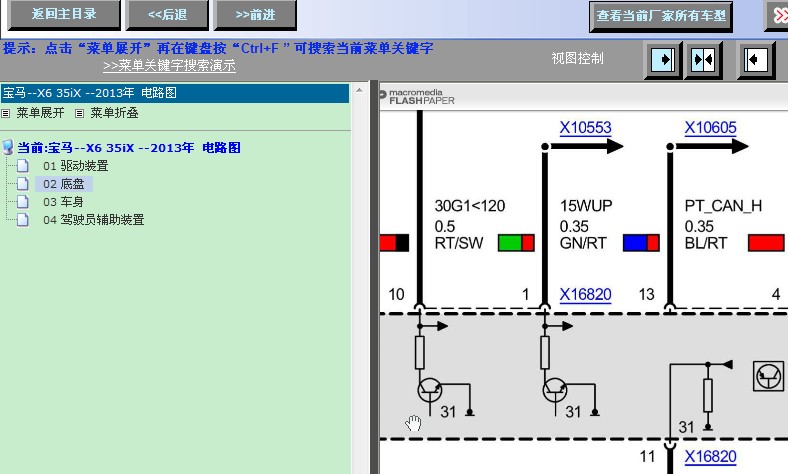The height and width of the screenshot is (474, 788).
Task: Open tree item 01 驱动装置
Action: click(x=75, y=166)
